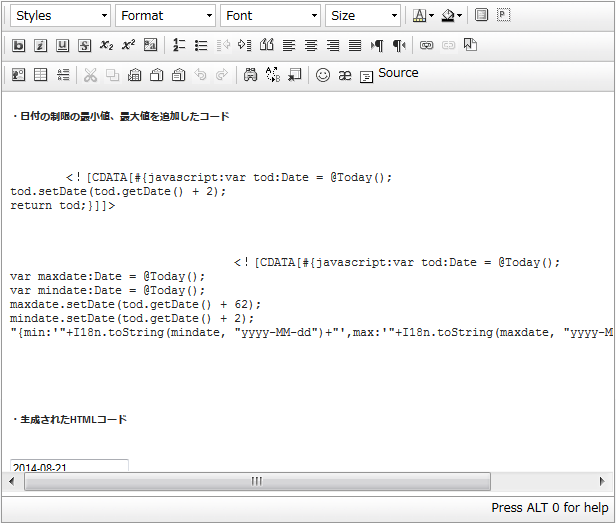Click the scrollbar right arrow

tap(602, 481)
